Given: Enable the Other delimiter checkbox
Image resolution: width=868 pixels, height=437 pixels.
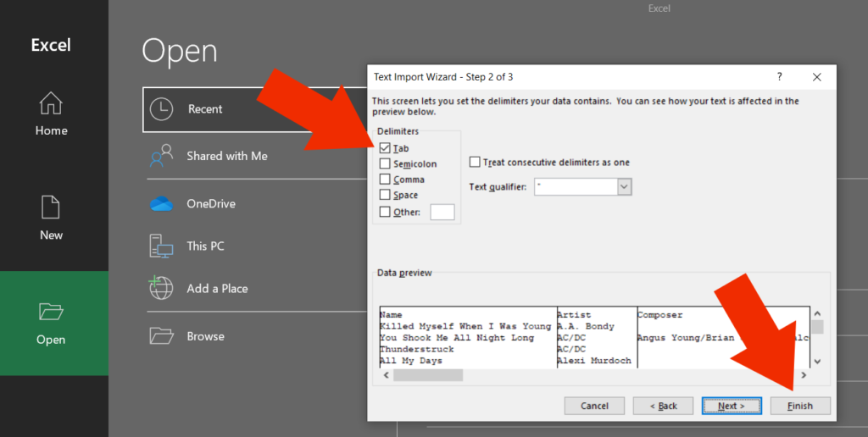Looking at the screenshot, I should (385, 212).
